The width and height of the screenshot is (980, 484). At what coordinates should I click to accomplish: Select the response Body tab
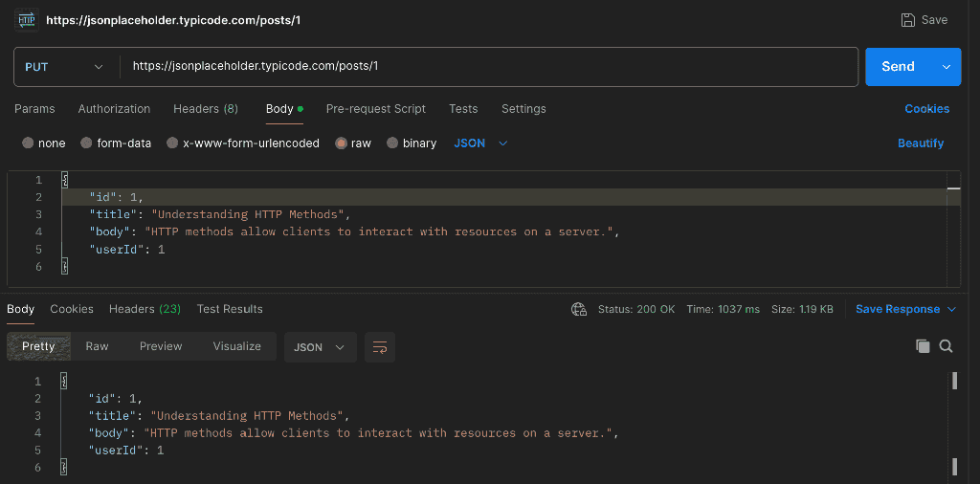pyautogui.click(x=21, y=309)
